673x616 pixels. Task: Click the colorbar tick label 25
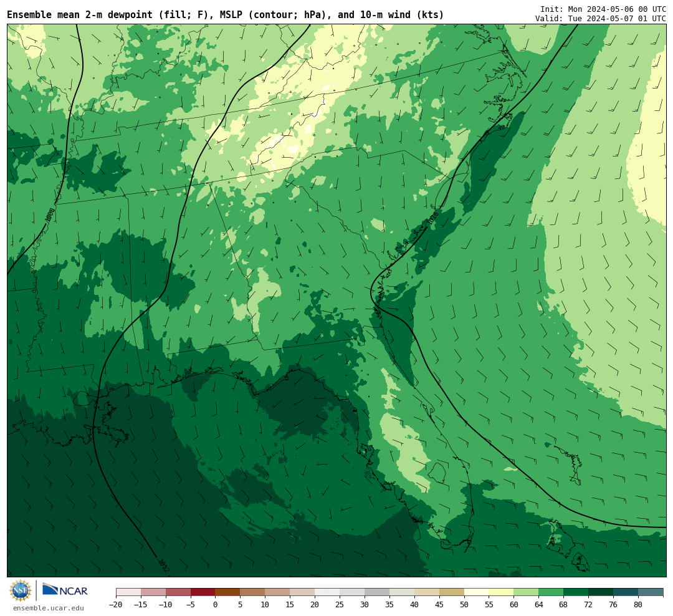(x=340, y=604)
